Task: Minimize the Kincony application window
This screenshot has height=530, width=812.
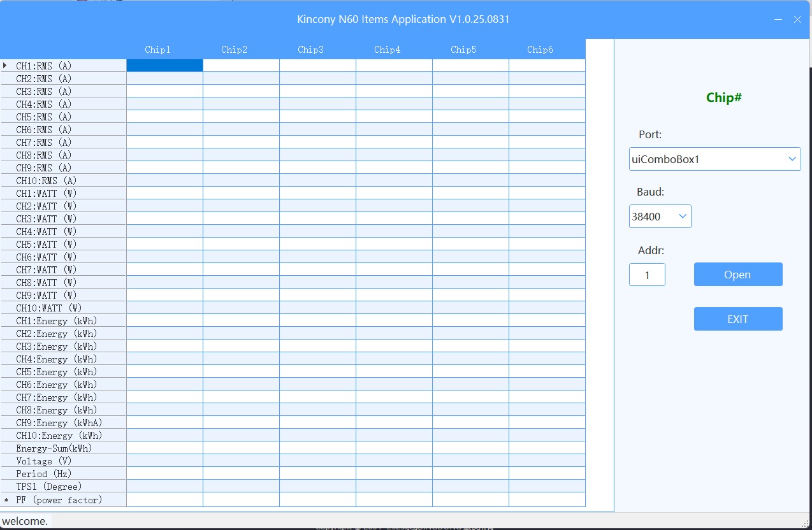Action: (x=778, y=20)
